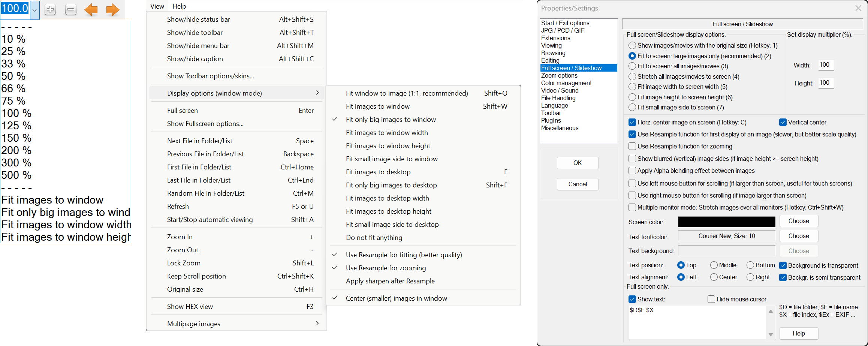Go to next image with right arrow

tap(112, 10)
